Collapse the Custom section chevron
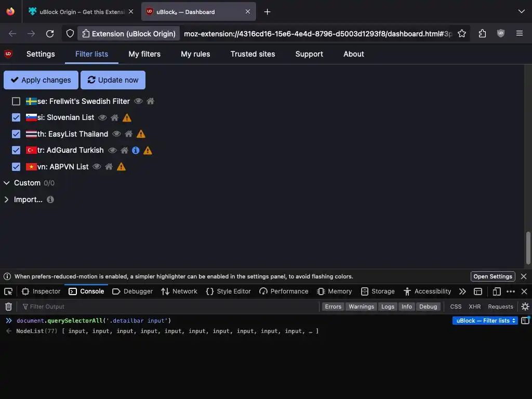Viewport: 532px width, 399px height. pyautogui.click(x=6, y=183)
